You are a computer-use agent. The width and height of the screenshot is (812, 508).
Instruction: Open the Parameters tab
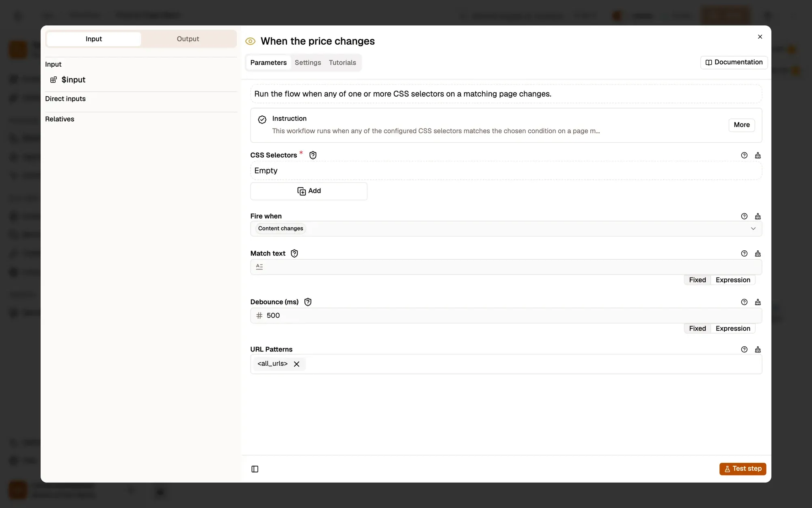point(268,63)
